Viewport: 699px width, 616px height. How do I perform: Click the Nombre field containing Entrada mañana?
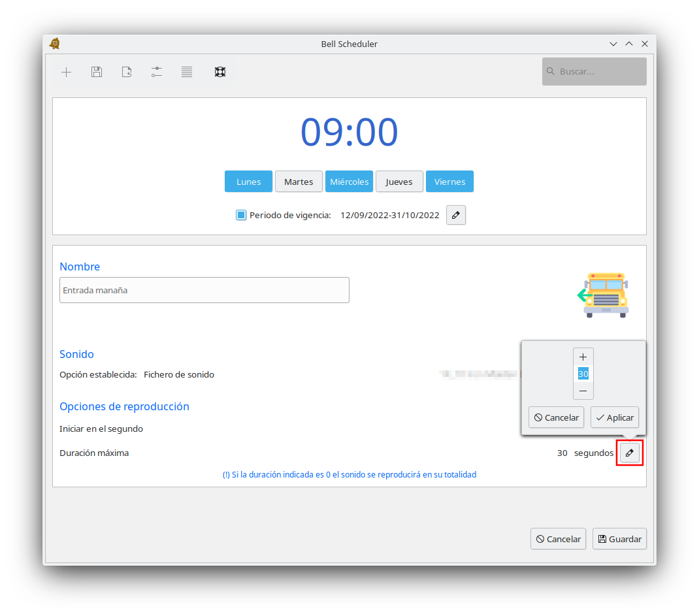[204, 290]
